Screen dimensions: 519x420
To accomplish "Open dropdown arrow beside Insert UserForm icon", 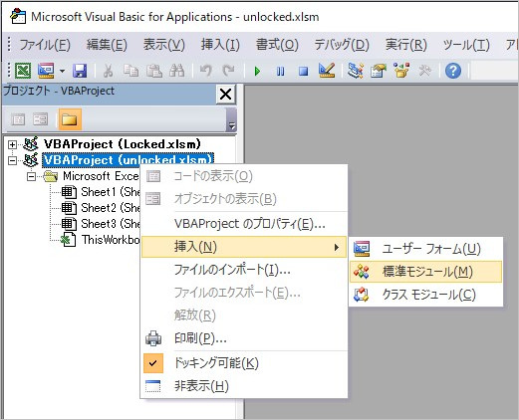I will click(x=62, y=71).
